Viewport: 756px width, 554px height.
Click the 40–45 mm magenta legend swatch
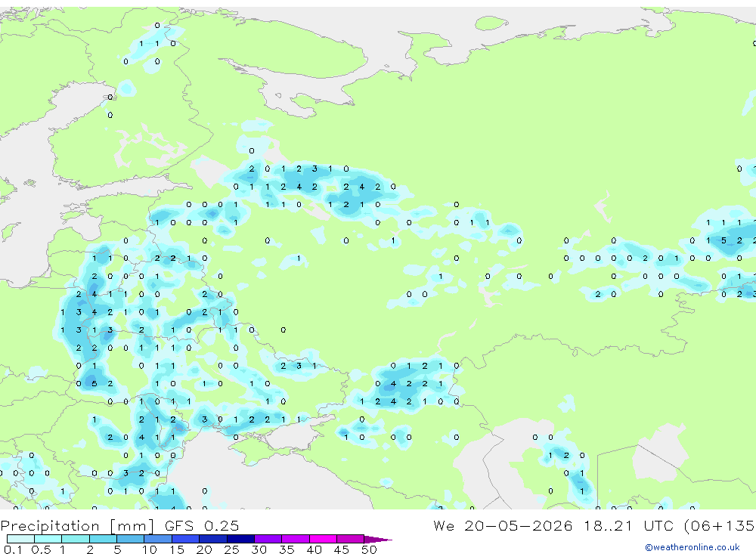(323, 539)
